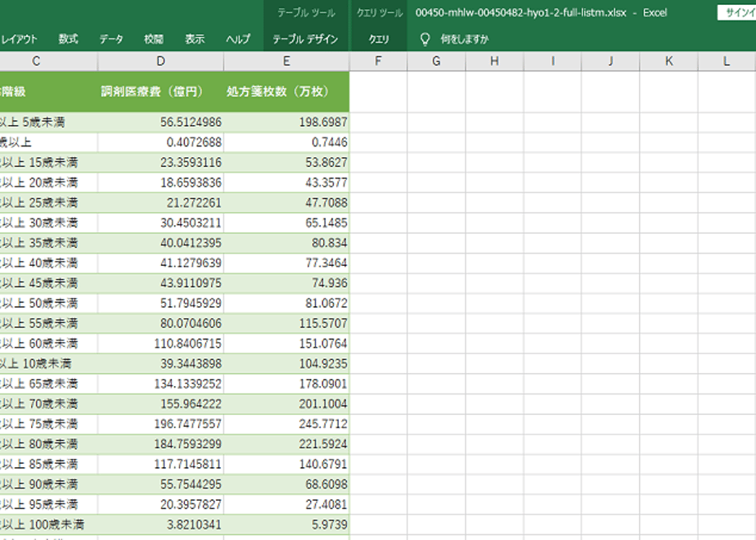Select cell with value 0.7446
756x540 pixels.
click(286, 142)
